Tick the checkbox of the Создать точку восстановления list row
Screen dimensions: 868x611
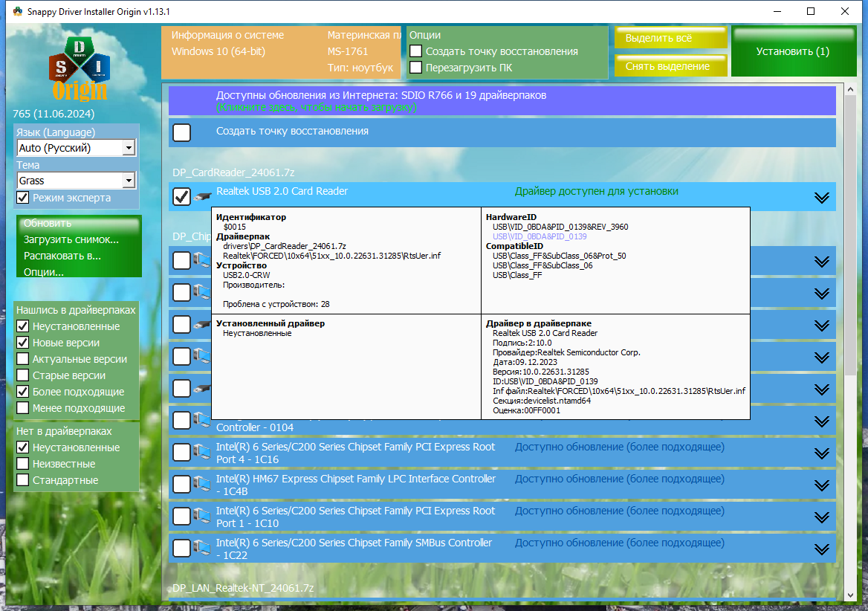pyautogui.click(x=181, y=133)
